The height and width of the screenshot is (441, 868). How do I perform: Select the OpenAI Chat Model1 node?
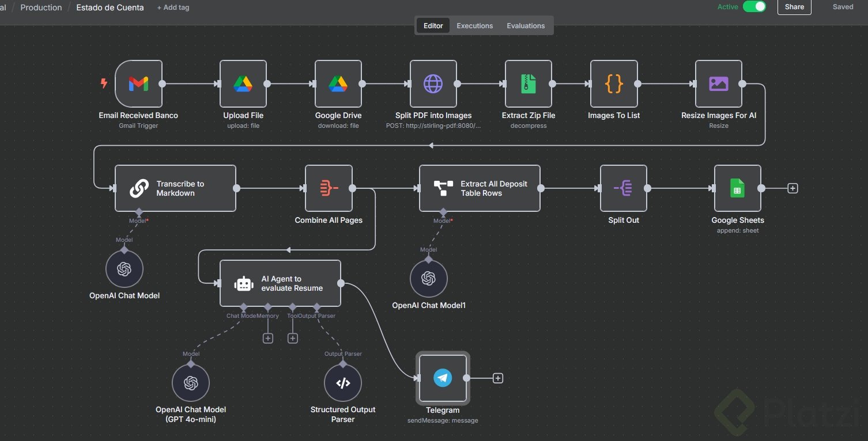(x=428, y=279)
